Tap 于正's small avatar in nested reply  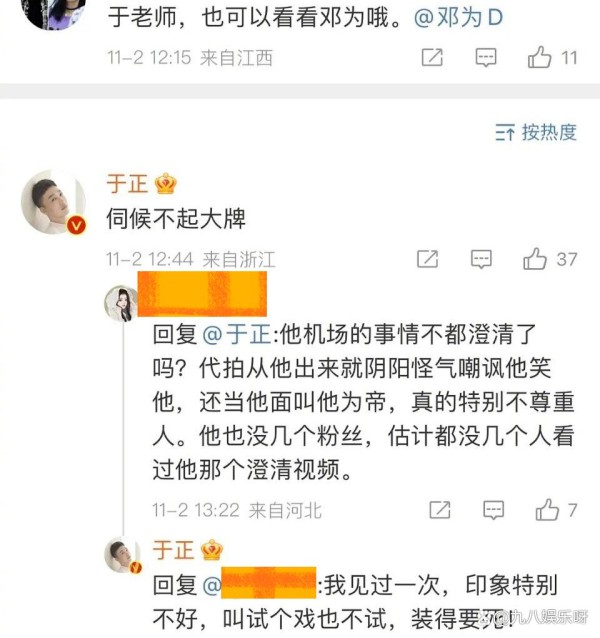(x=123, y=555)
